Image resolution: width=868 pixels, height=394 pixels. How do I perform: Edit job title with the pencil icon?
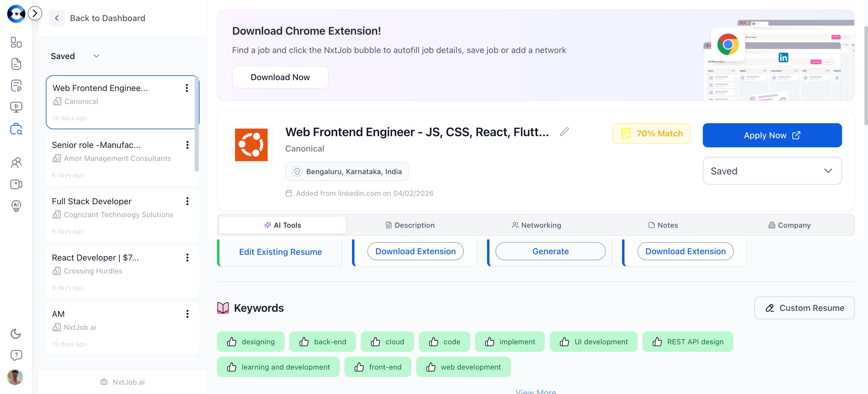pos(565,132)
